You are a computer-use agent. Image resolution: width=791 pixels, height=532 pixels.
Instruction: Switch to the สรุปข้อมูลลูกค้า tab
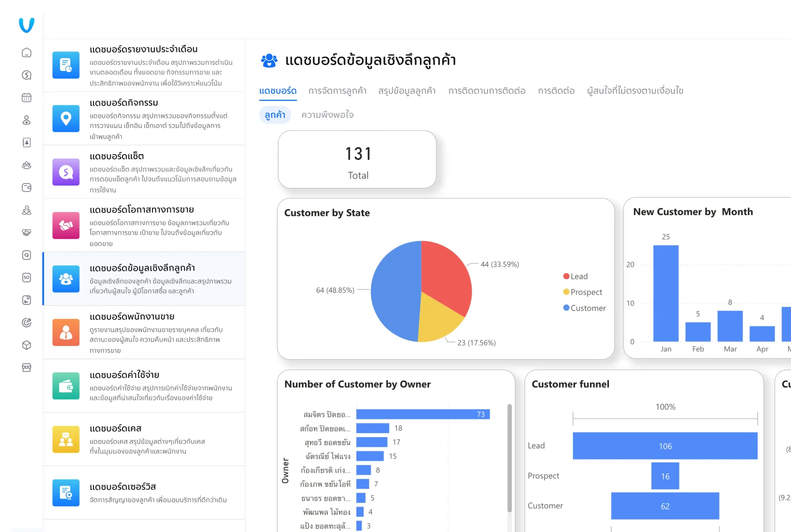tap(407, 91)
